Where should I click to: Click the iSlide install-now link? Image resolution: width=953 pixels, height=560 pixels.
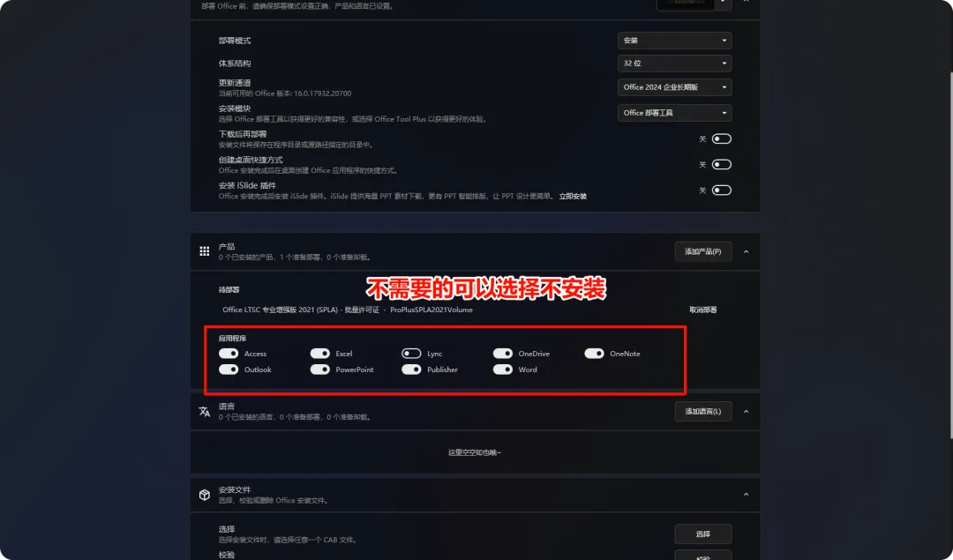574,196
